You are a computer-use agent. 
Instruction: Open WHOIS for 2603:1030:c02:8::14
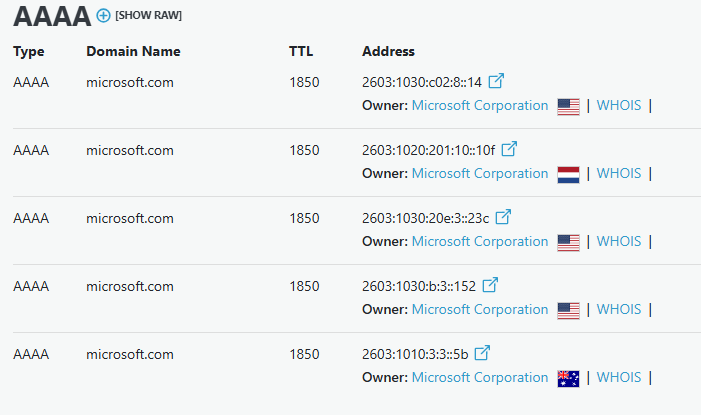click(619, 106)
